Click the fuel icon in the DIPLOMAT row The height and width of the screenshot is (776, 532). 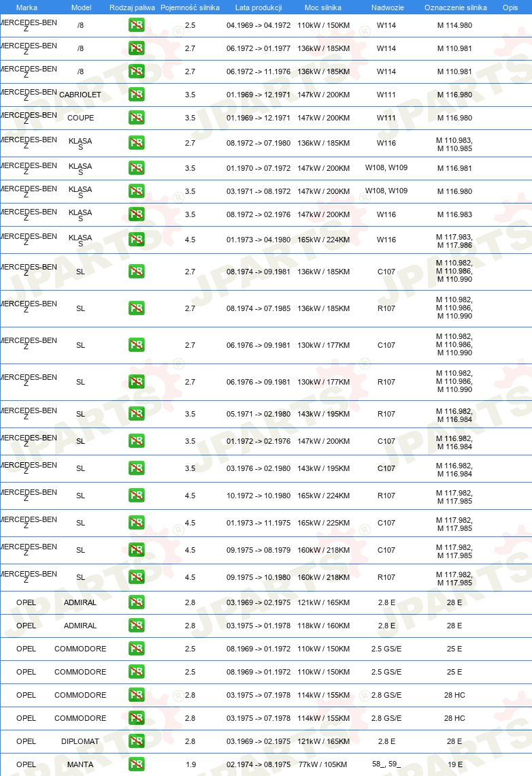tap(137, 741)
